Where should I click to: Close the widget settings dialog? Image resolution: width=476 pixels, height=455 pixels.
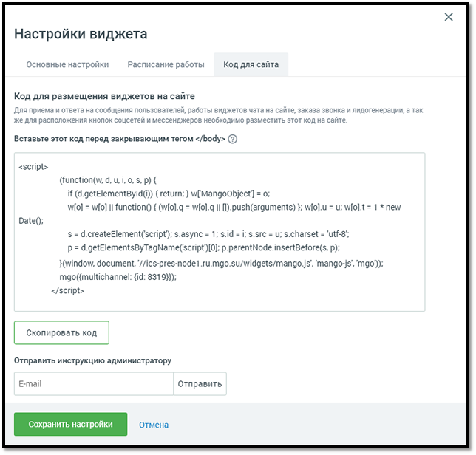(449, 17)
